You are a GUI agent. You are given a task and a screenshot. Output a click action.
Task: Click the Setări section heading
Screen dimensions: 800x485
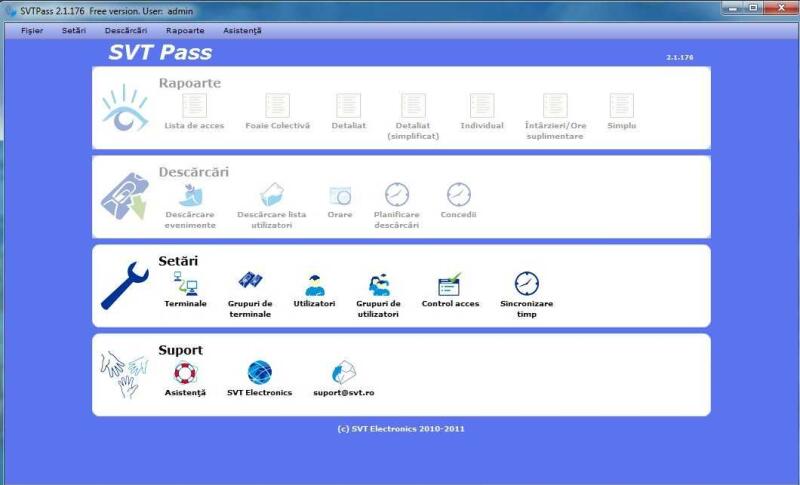178,261
